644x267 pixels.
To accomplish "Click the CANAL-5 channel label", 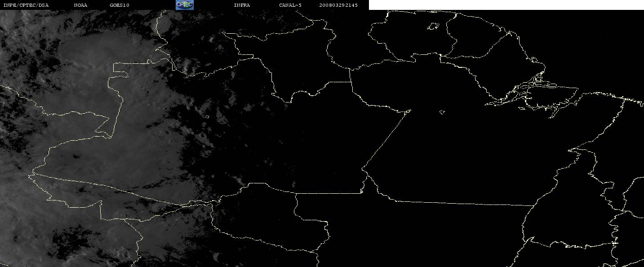I will pyautogui.click(x=290, y=5).
